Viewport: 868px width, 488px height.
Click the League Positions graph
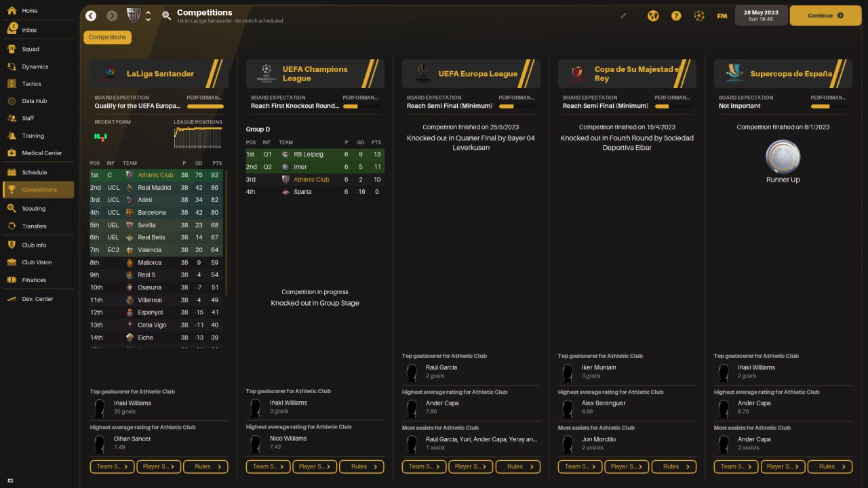tap(198, 137)
